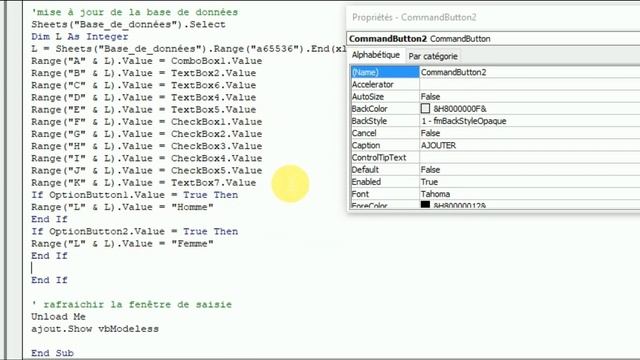Click the ComboBox1.Value code line

pos(147,61)
